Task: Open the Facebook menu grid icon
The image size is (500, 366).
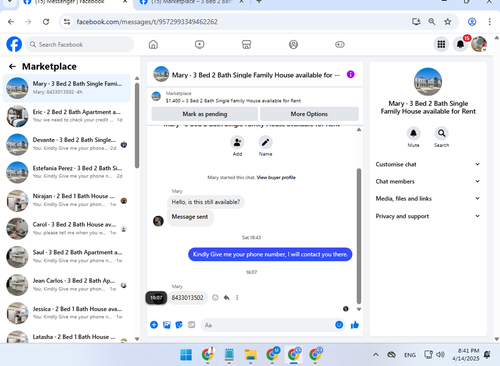Action: (x=441, y=44)
